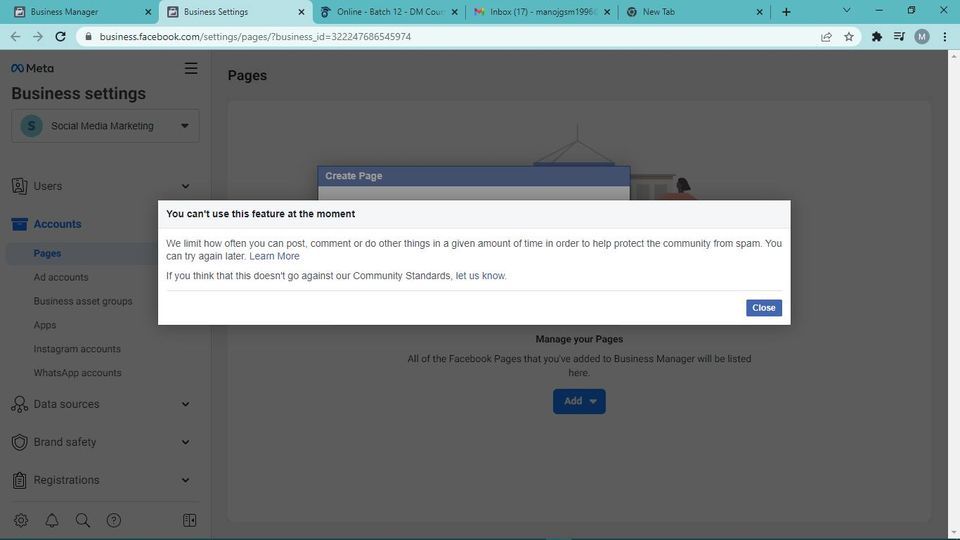Open the help question mark icon

point(114,520)
